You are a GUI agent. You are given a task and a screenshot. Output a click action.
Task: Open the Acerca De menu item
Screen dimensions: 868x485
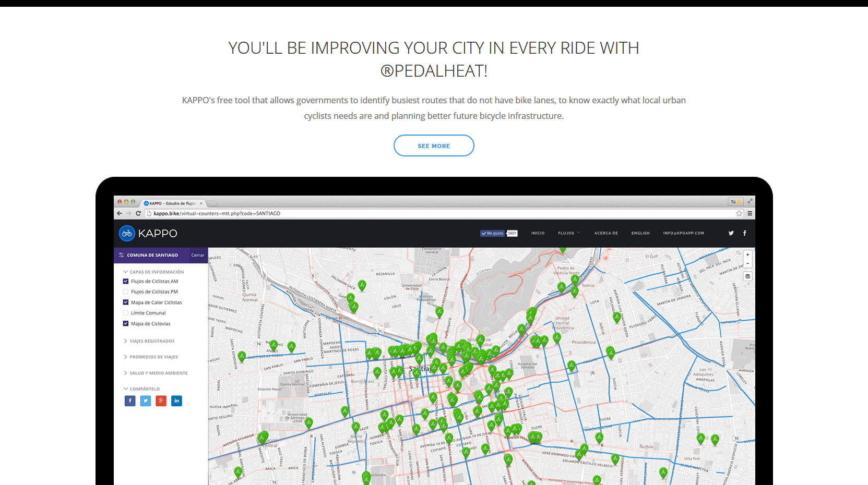coord(606,233)
